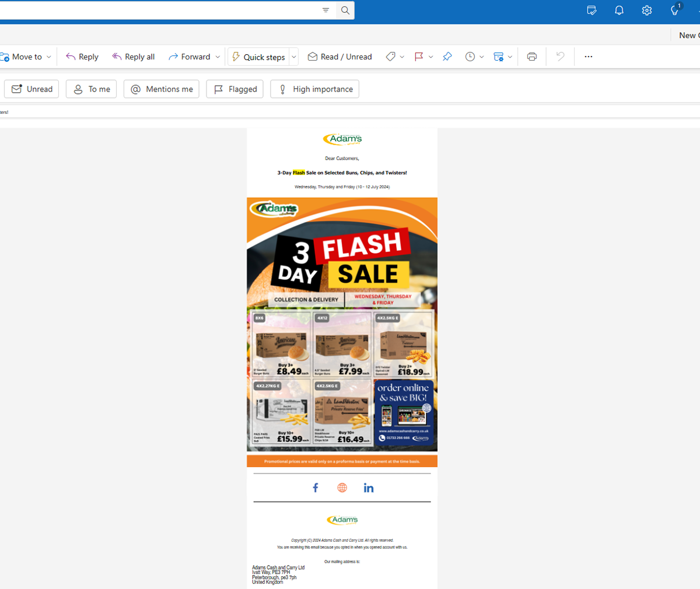Open the search filter options icon

coord(325,10)
